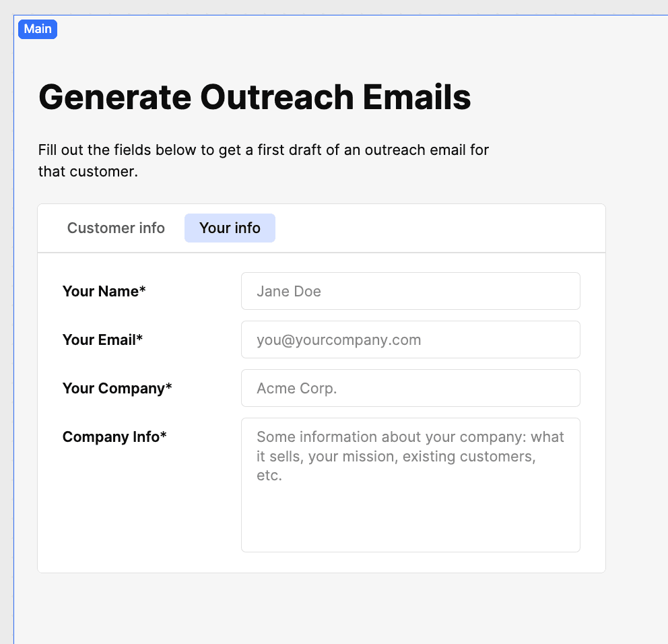Viewport: 668px width, 644px height.
Task: Click the Company Info* label
Action: 114,437
